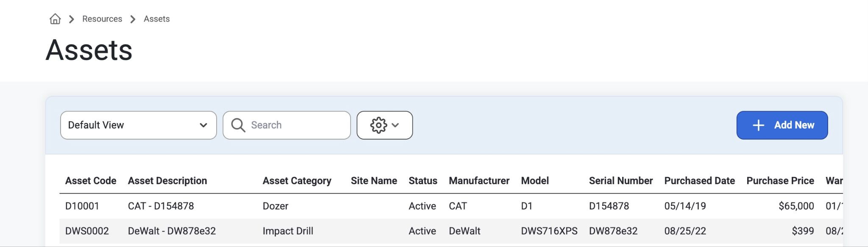Sort by the Purchased Date column
The width and height of the screenshot is (868, 247).
[699, 181]
